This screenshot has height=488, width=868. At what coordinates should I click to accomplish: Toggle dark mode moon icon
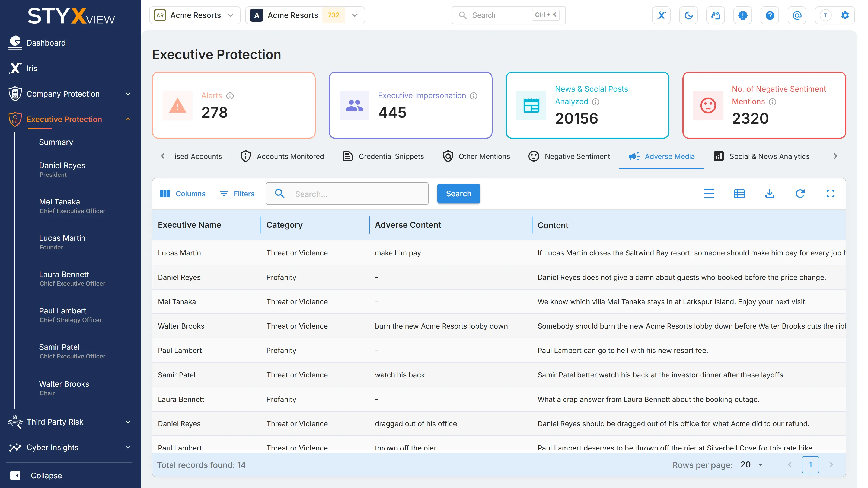(x=688, y=15)
